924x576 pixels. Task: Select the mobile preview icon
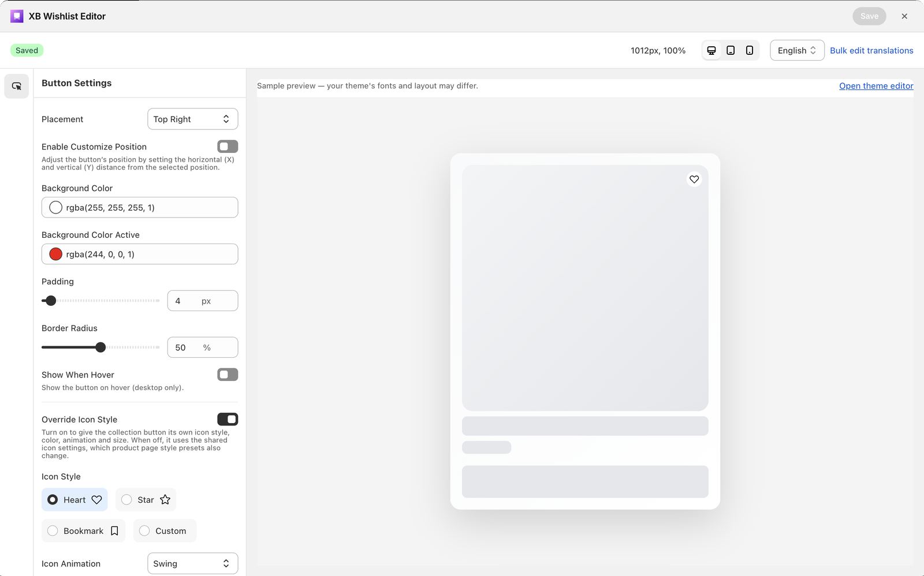tap(750, 50)
